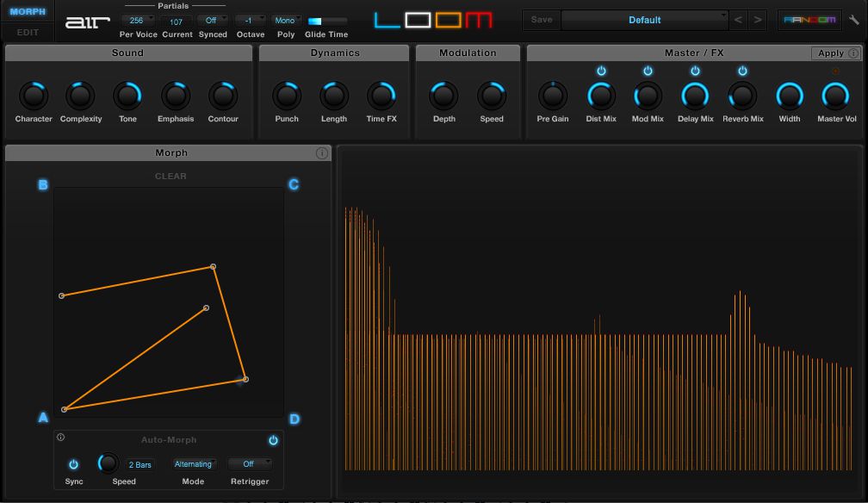Click the partials spectrum display
Image resolution: width=868 pixels, height=503 pixels.
point(599,321)
